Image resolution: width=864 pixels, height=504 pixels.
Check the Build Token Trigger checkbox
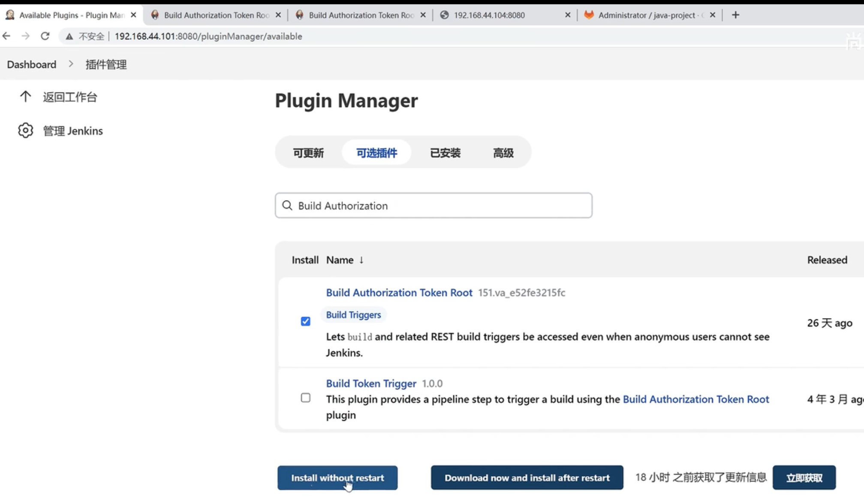point(305,398)
